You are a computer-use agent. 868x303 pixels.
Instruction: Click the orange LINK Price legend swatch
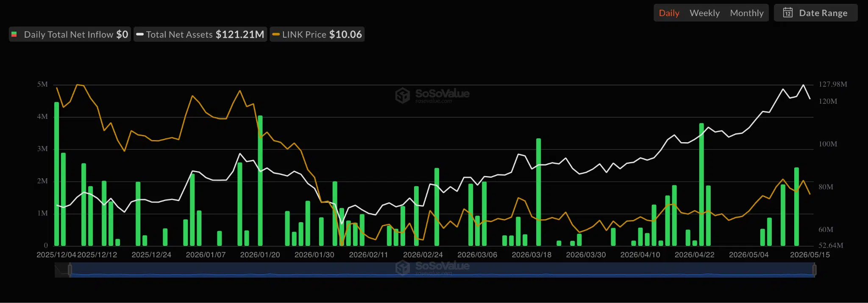coord(276,34)
